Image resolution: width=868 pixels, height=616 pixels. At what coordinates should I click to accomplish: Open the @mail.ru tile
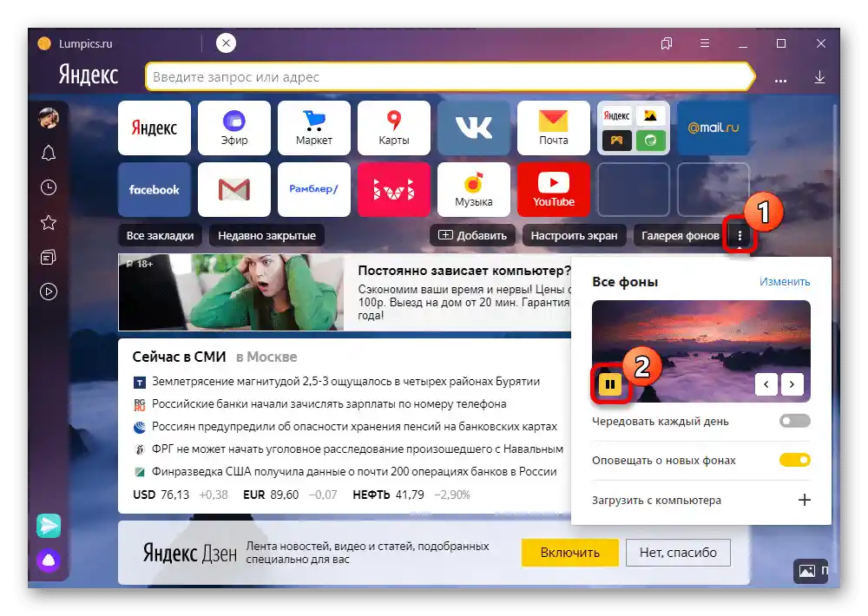click(x=713, y=128)
